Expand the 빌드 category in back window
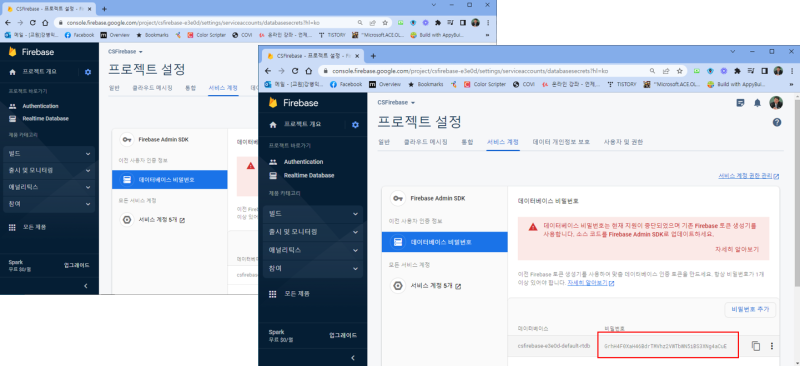The image size is (800, 366). 49,154
